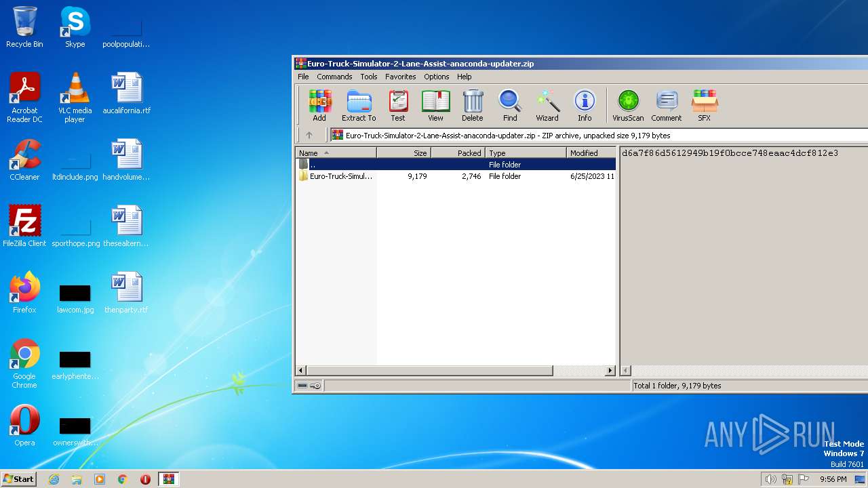Click the comment pane scroll left arrow
Image resolution: width=868 pixels, height=488 pixels.
pos(626,371)
